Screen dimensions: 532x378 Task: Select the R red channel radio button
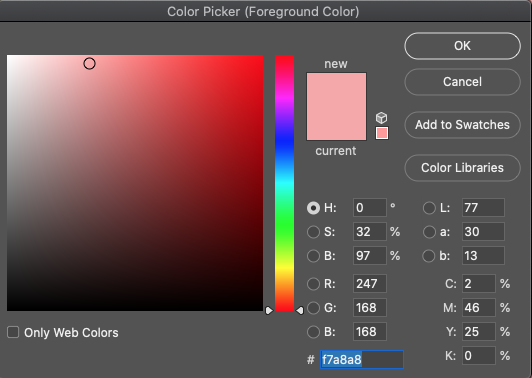(x=313, y=284)
